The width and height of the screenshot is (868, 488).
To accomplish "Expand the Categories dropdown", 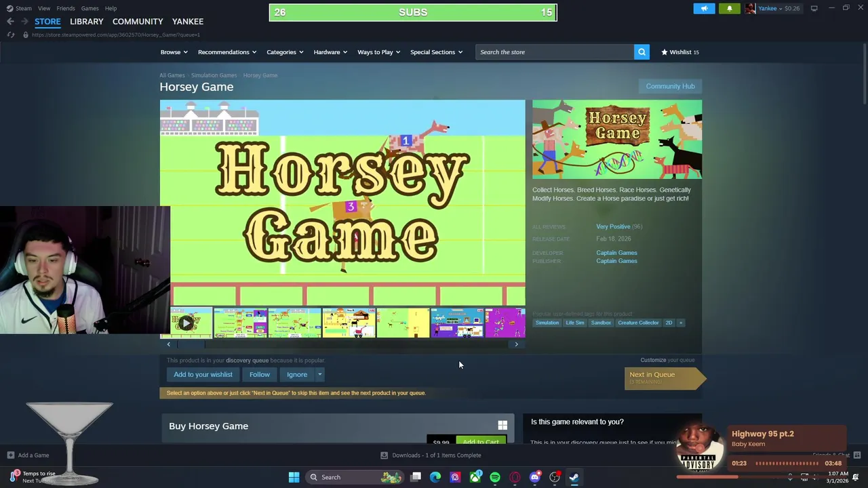I will point(285,52).
